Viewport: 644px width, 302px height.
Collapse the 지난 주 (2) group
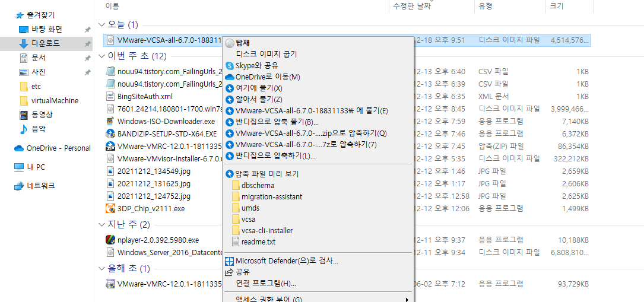click(x=102, y=224)
